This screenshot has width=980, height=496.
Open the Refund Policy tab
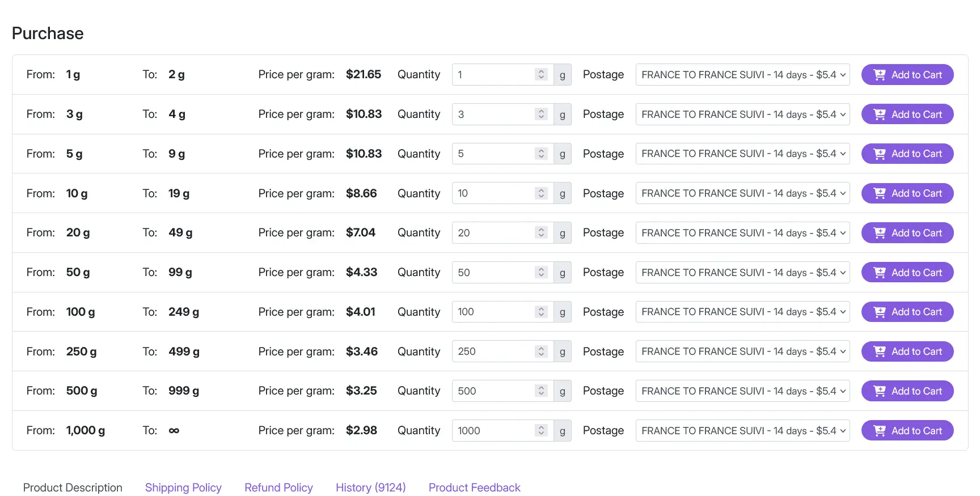pyautogui.click(x=278, y=487)
